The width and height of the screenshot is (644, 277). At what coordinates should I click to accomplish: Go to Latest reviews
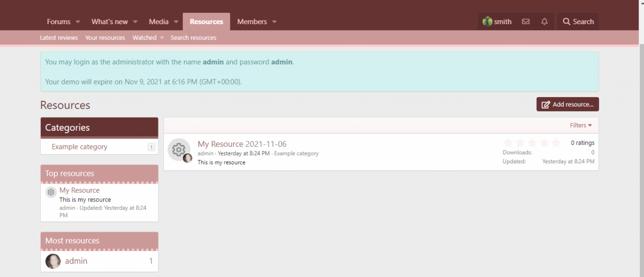pos(59,38)
